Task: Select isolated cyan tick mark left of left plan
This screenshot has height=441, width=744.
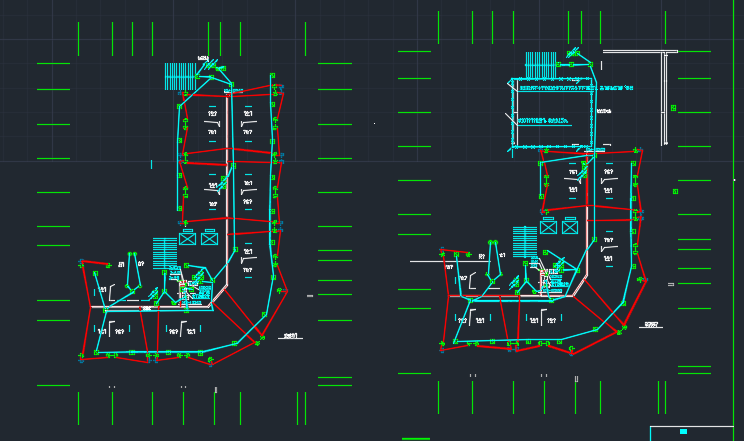Action: 151,164
